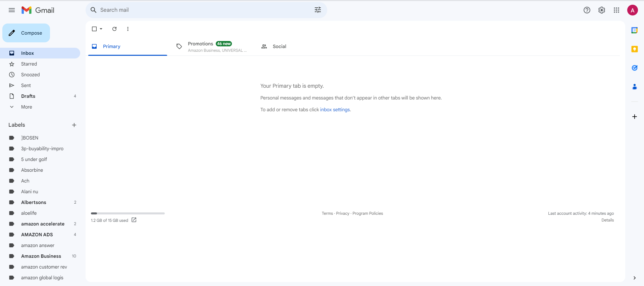The height and width of the screenshot is (286, 644).
Task: Open the main menu hamburger icon
Action: coord(12,10)
